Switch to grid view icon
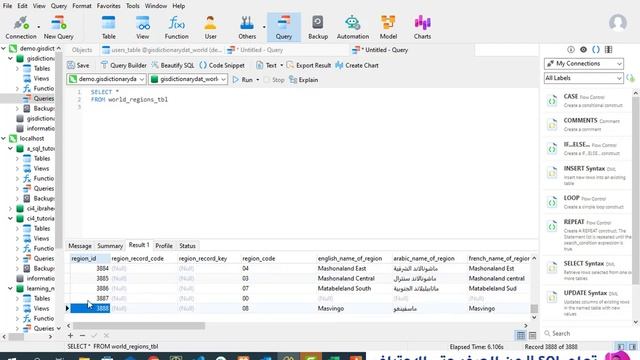Screen dimensions: 640x360 click(x=520, y=336)
